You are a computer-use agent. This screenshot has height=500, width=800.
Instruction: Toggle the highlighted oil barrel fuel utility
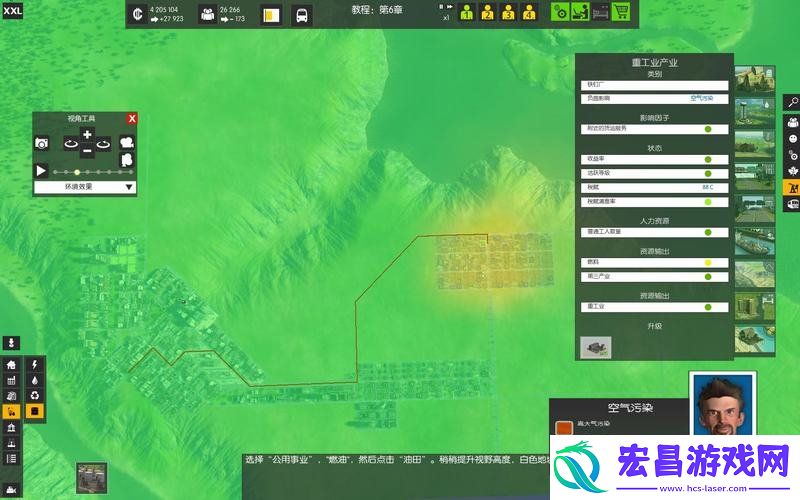[x=35, y=411]
